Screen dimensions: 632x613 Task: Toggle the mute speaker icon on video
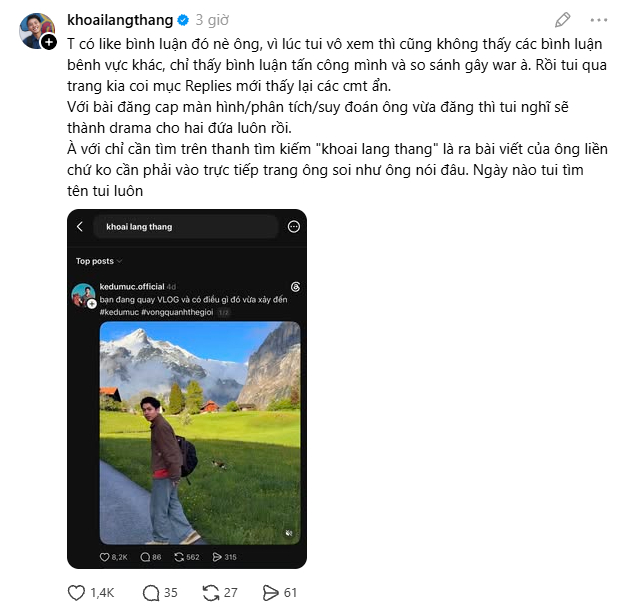click(x=289, y=533)
